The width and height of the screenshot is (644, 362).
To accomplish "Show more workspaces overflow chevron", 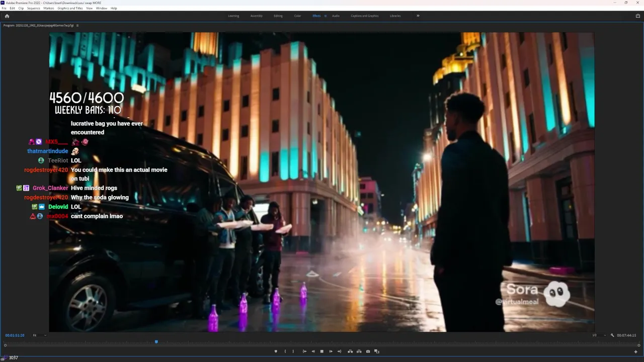I will tap(418, 16).
